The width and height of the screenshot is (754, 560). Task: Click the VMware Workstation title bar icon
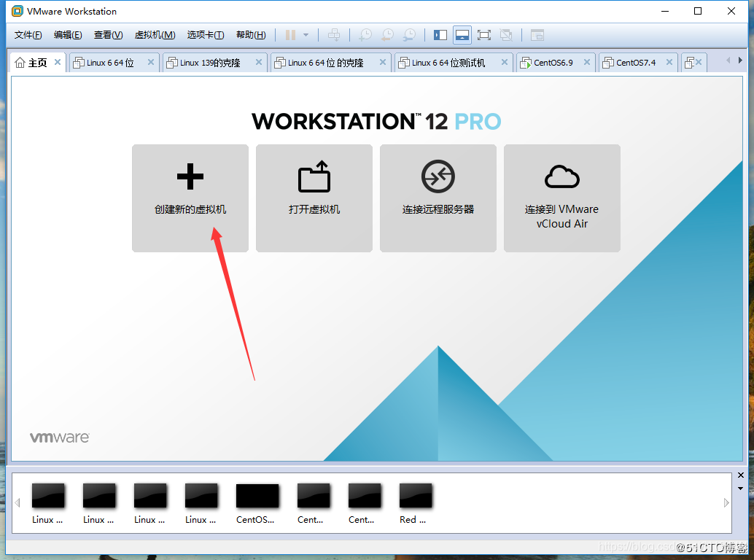tap(18, 11)
